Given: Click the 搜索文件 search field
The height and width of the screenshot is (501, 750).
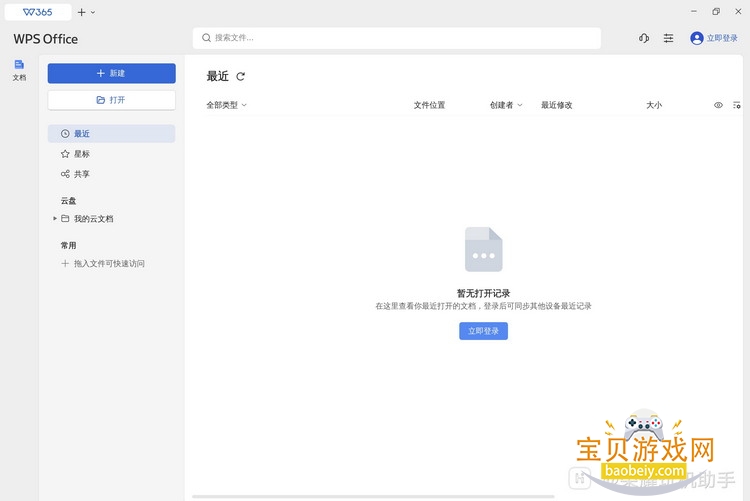Looking at the screenshot, I should (x=397, y=38).
